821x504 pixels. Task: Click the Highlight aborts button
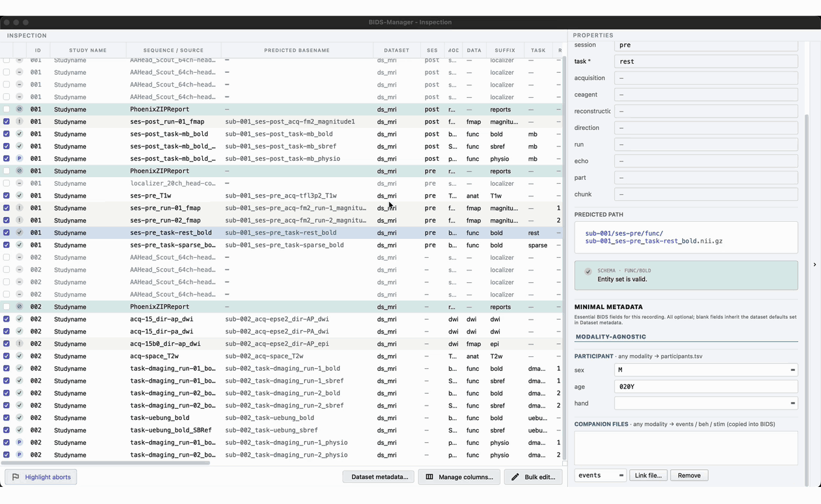tap(41, 477)
